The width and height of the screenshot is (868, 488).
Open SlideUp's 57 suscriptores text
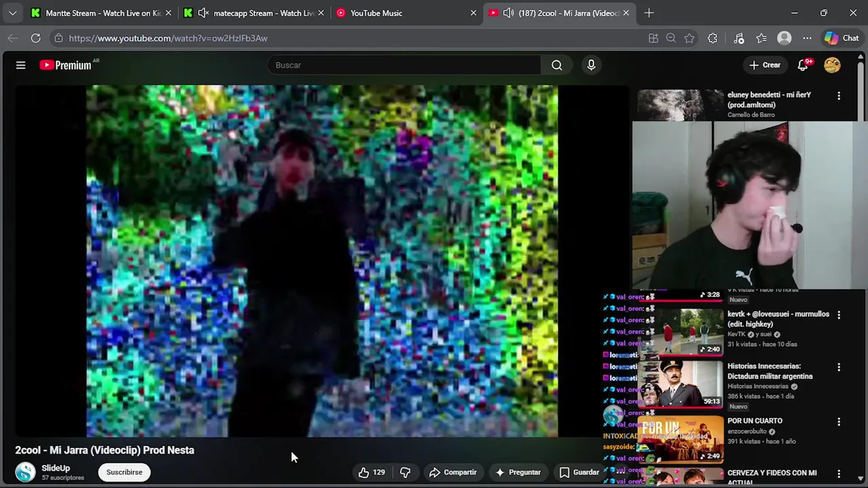[63, 478]
